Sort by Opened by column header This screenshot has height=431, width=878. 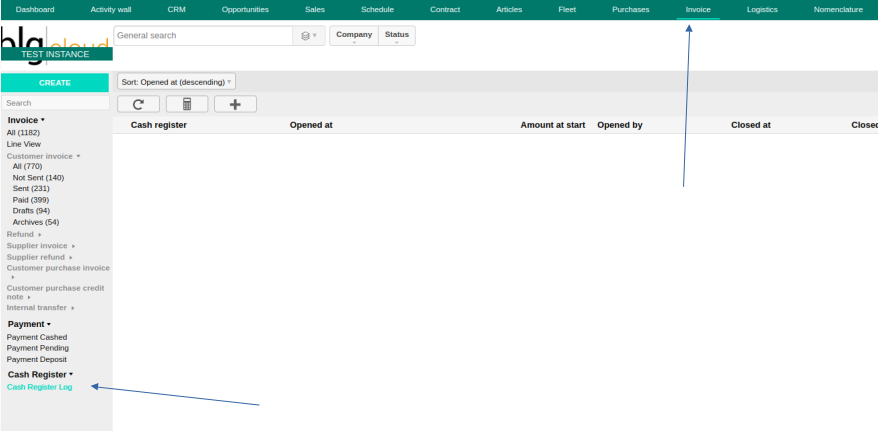(x=620, y=125)
